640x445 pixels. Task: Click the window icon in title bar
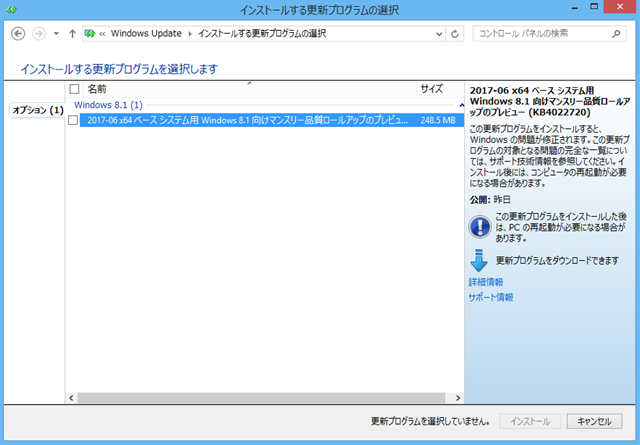pyautogui.click(x=11, y=9)
